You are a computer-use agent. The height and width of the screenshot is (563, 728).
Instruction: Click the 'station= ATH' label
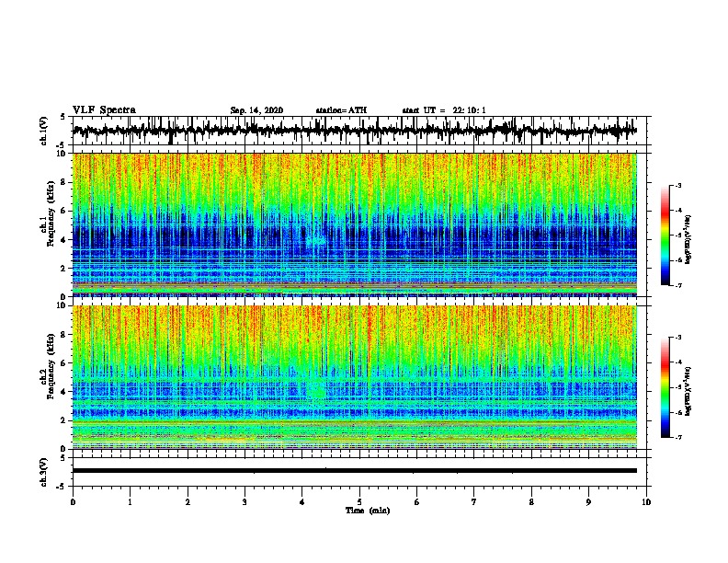click(341, 110)
